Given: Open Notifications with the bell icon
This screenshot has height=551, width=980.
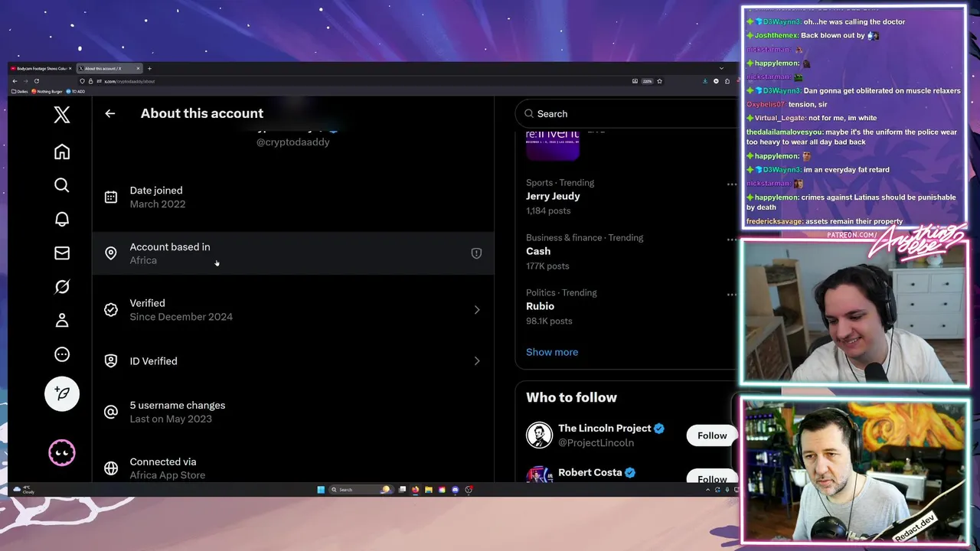Looking at the screenshot, I should point(62,219).
